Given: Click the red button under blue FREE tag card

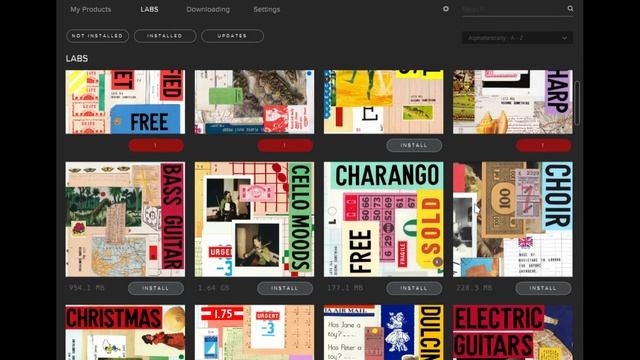Looking at the screenshot, I should coord(156,145).
